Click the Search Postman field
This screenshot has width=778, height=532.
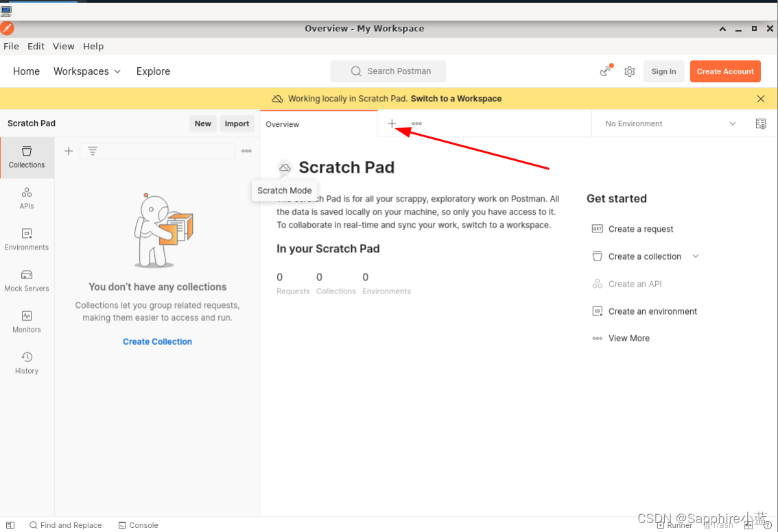click(388, 71)
